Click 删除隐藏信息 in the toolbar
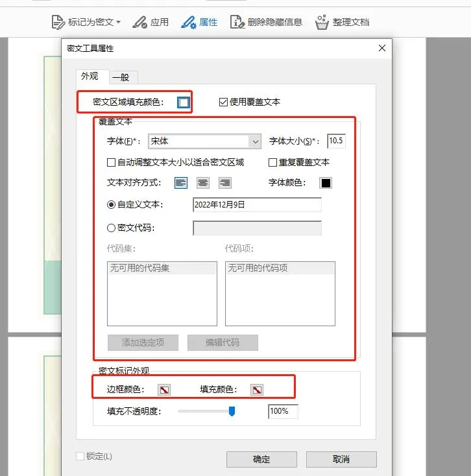Screen dimensions: 471x476 pos(266,22)
